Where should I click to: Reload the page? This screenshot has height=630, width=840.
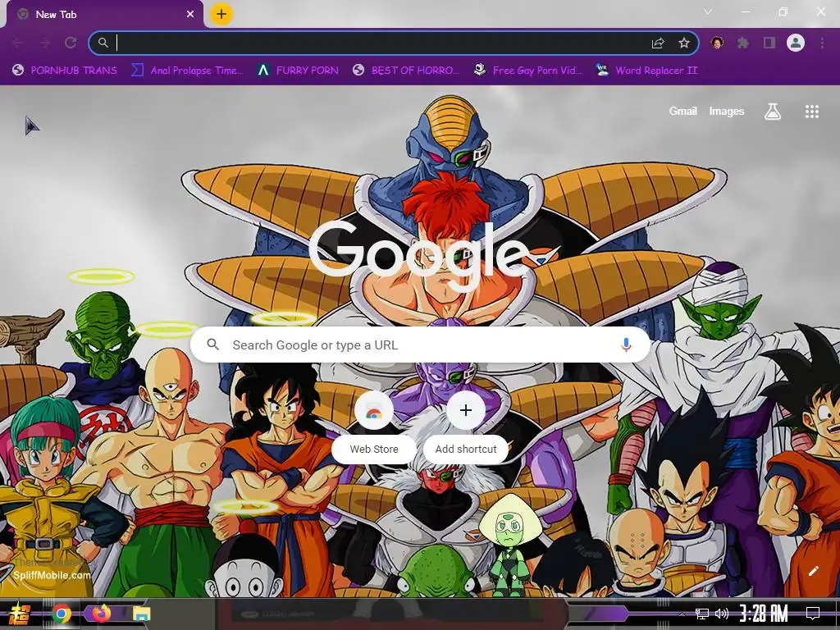(71, 43)
